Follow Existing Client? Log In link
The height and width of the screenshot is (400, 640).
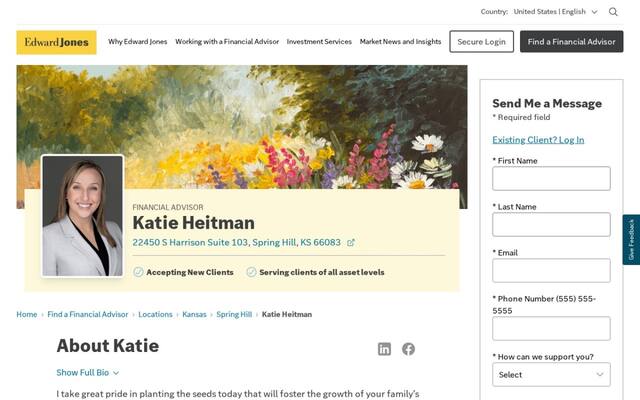click(538, 140)
